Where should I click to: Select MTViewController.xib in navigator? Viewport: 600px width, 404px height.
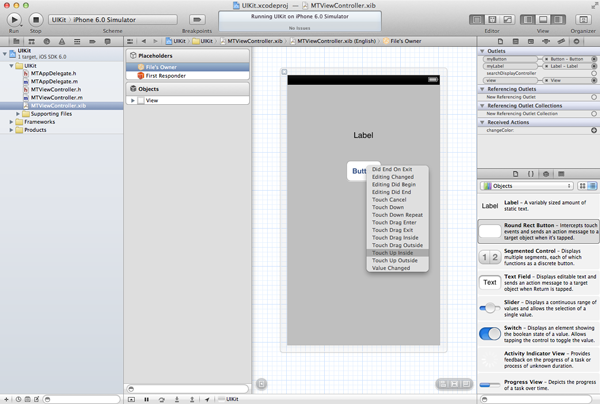tap(61, 106)
